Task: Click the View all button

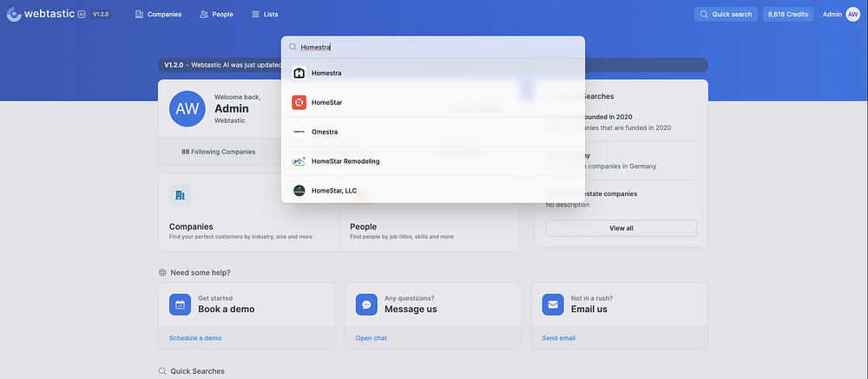Action: [x=621, y=228]
